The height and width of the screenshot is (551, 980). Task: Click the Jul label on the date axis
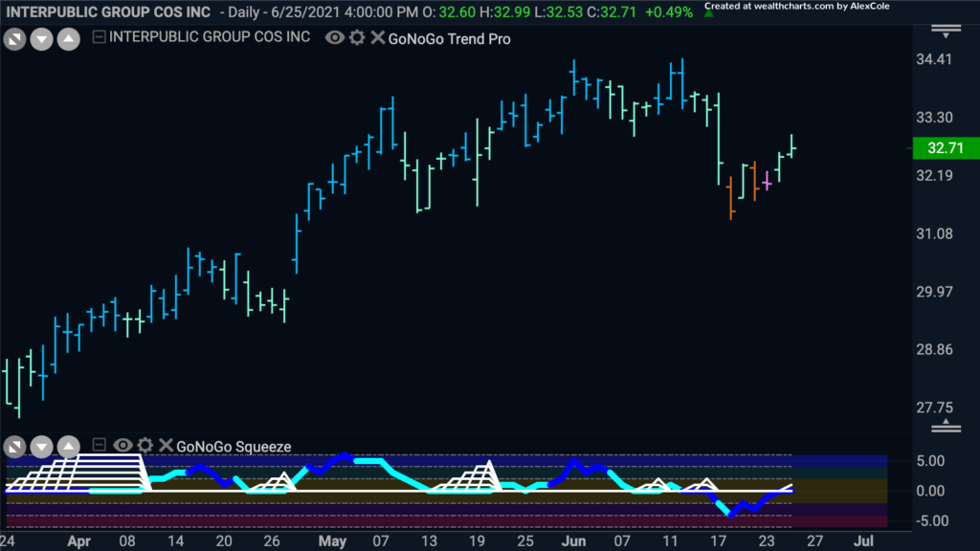[x=864, y=541]
